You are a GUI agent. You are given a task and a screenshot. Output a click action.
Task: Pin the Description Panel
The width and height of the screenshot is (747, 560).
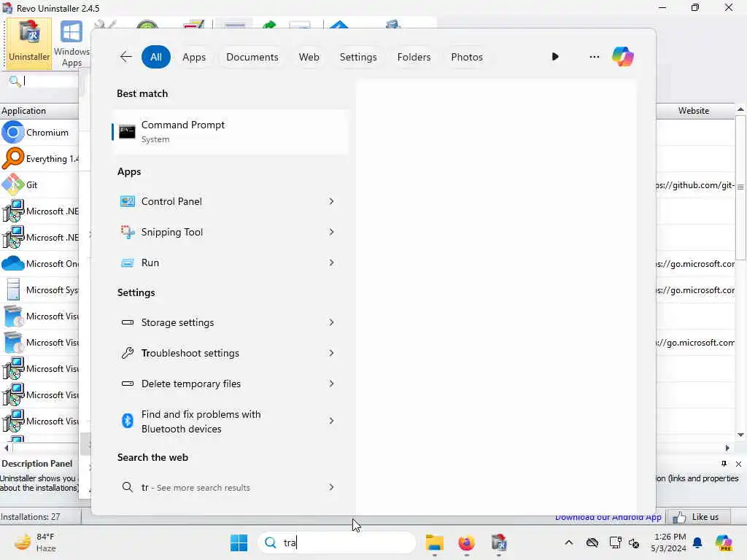[724, 463]
